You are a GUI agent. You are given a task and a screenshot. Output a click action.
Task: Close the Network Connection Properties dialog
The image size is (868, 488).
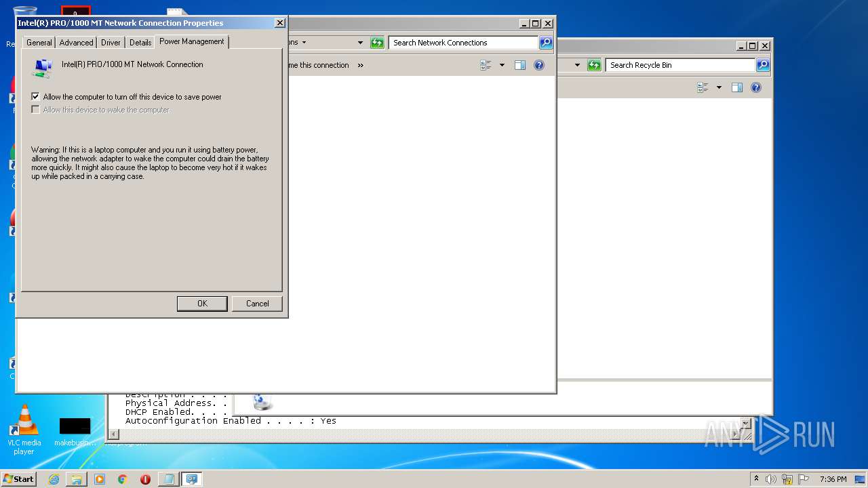(x=279, y=23)
